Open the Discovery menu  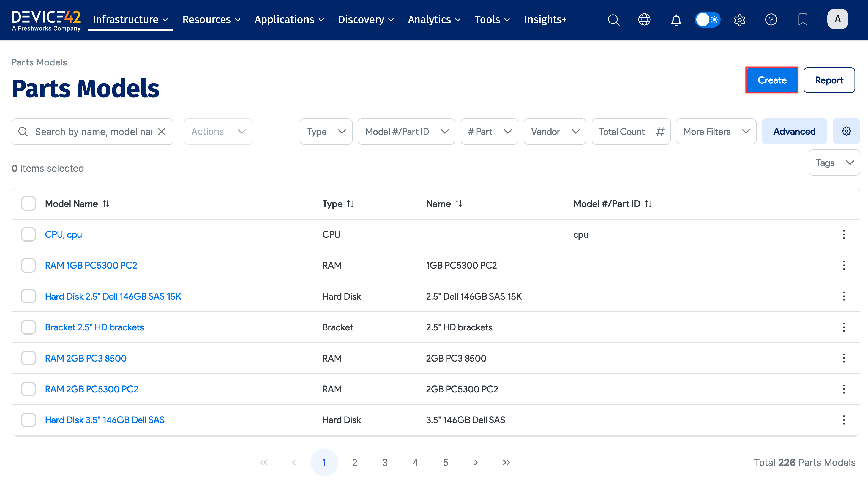click(x=366, y=20)
